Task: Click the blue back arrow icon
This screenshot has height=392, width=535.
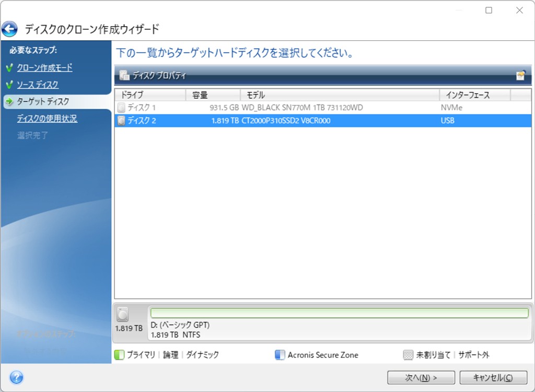Action: tap(9, 29)
